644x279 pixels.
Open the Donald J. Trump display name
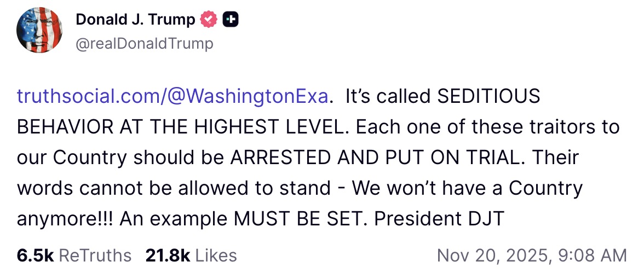point(135,20)
